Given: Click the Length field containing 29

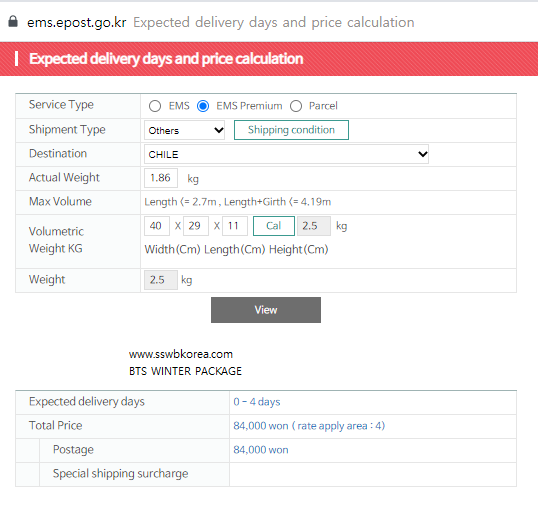Looking at the screenshot, I should click(x=196, y=226).
